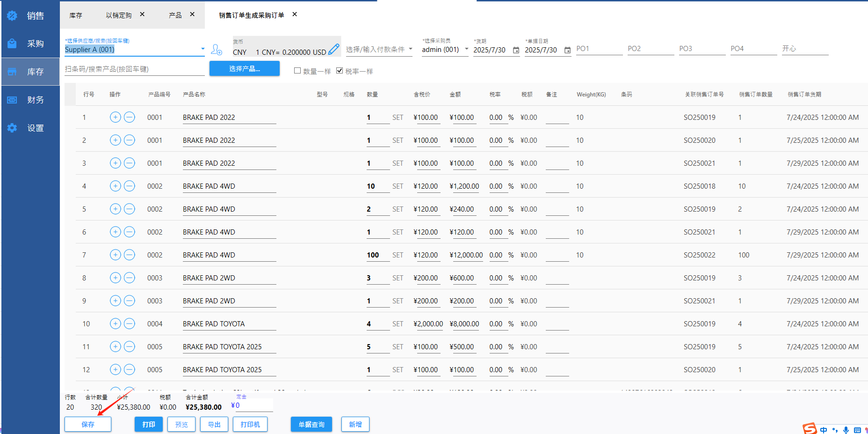Click the plus icon on row 7
Screen dimensions: 868x434
pyautogui.click(x=116, y=255)
